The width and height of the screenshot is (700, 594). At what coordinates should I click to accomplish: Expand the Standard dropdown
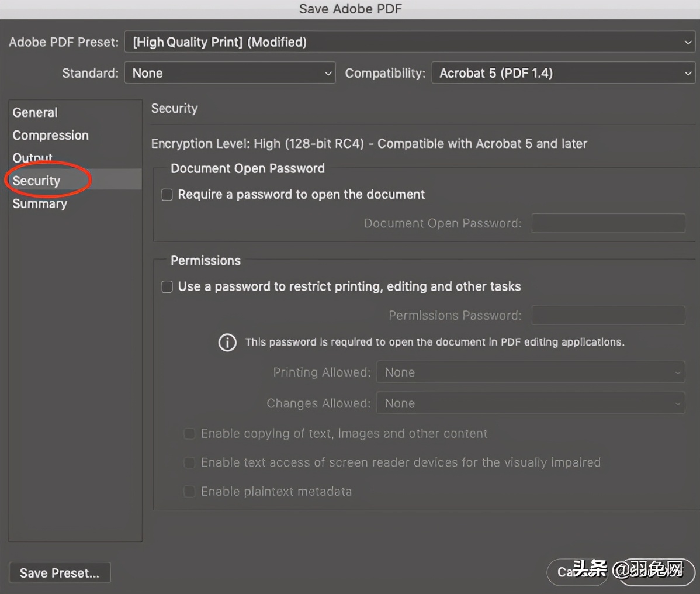(230, 73)
